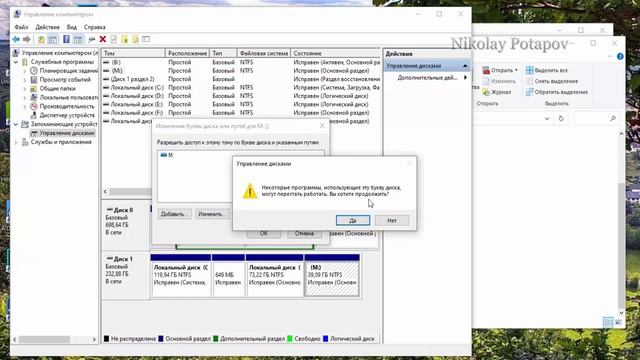
Task: Click the Добавить button in drive letter dialog
Action: [x=175, y=214]
